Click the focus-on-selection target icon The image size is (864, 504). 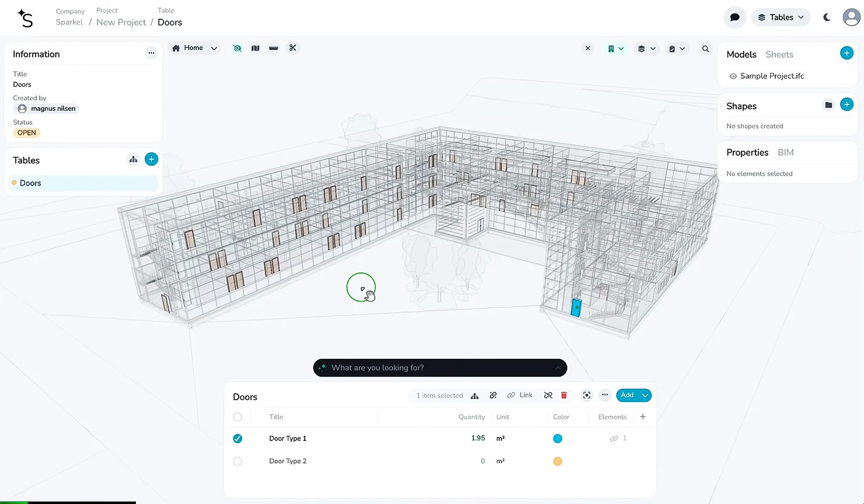pos(587,395)
